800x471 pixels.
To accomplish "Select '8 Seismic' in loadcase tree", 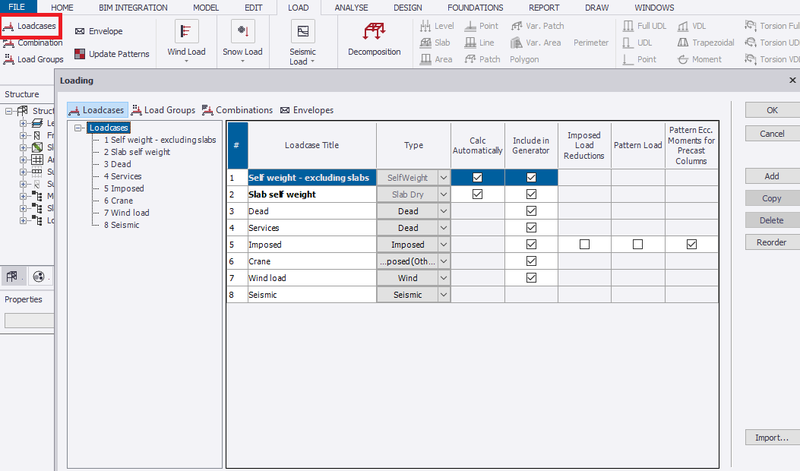I will (x=121, y=225).
